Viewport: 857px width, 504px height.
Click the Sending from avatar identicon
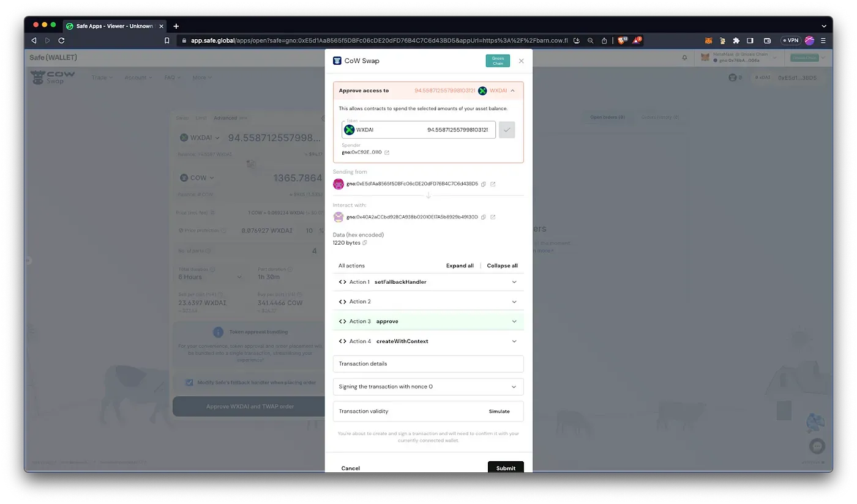(x=339, y=183)
